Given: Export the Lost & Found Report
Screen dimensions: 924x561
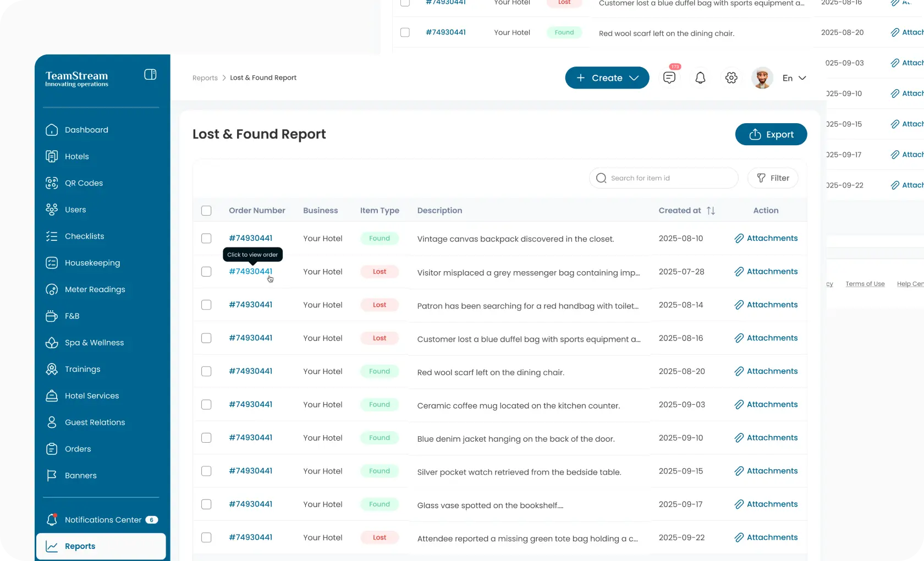Looking at the screenshot, I should click(x=771, y=134).
